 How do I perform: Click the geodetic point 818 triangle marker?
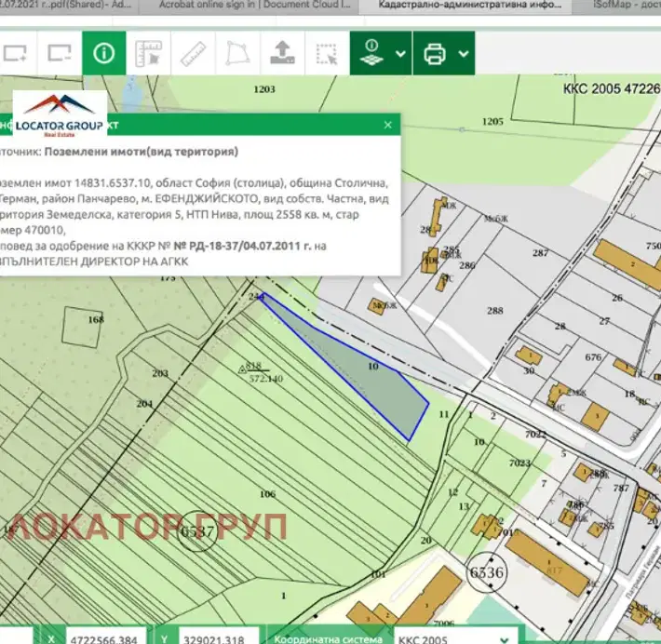coord(242,369)
